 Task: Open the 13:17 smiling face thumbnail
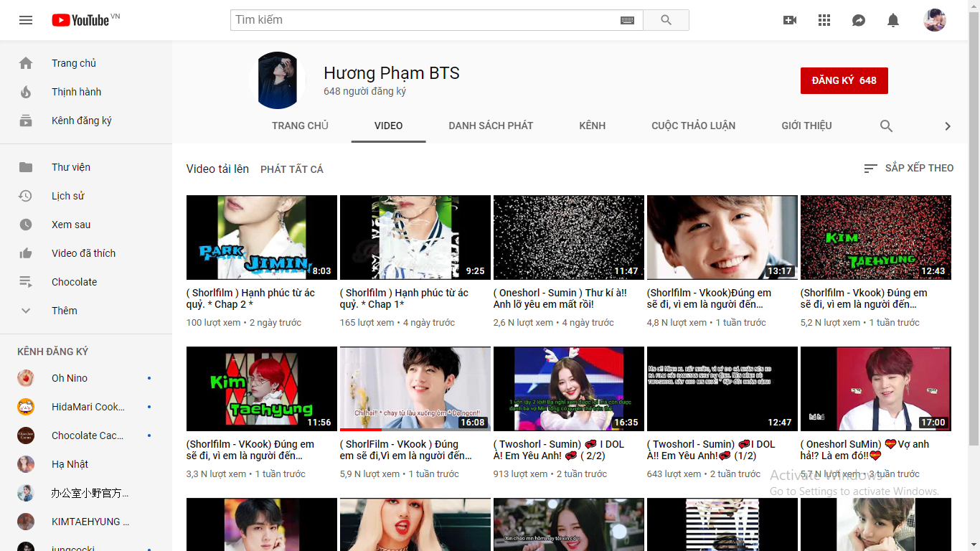pyautogui.click(x=722, y=237)
